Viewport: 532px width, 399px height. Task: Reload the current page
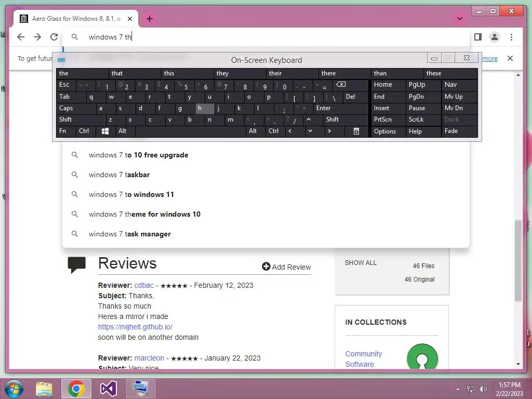54,37
